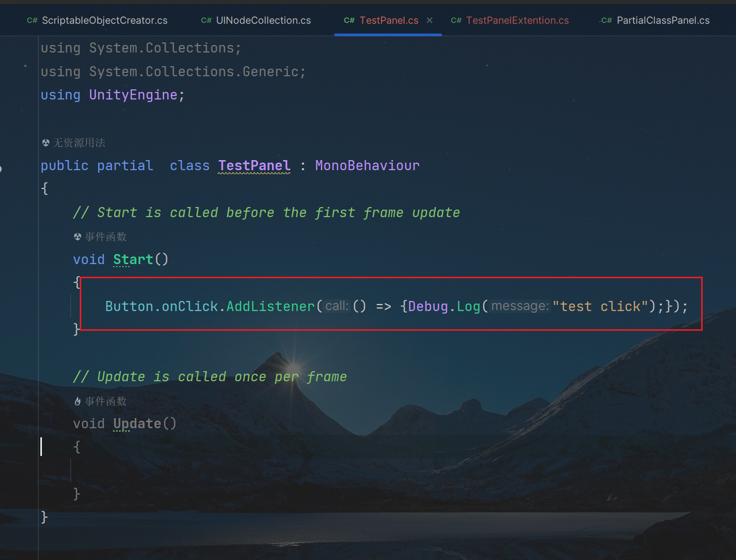Click the Start method name

coord(133,260)
